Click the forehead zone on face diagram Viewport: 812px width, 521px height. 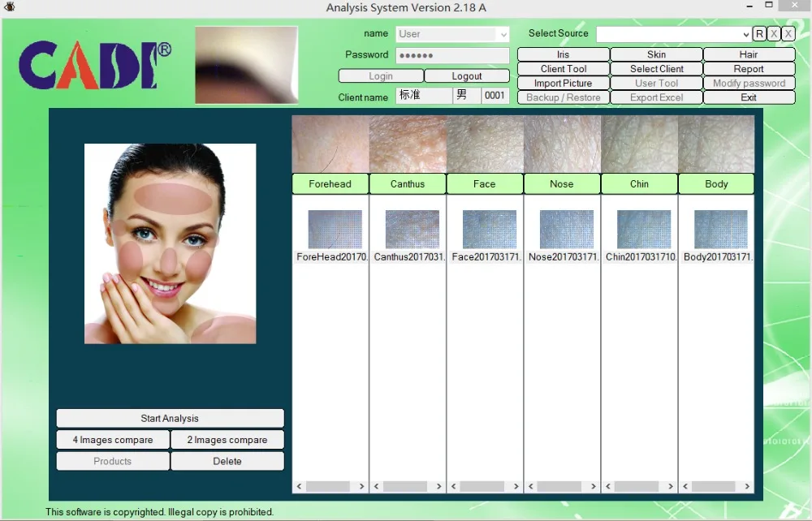click(x=173, y=198)
